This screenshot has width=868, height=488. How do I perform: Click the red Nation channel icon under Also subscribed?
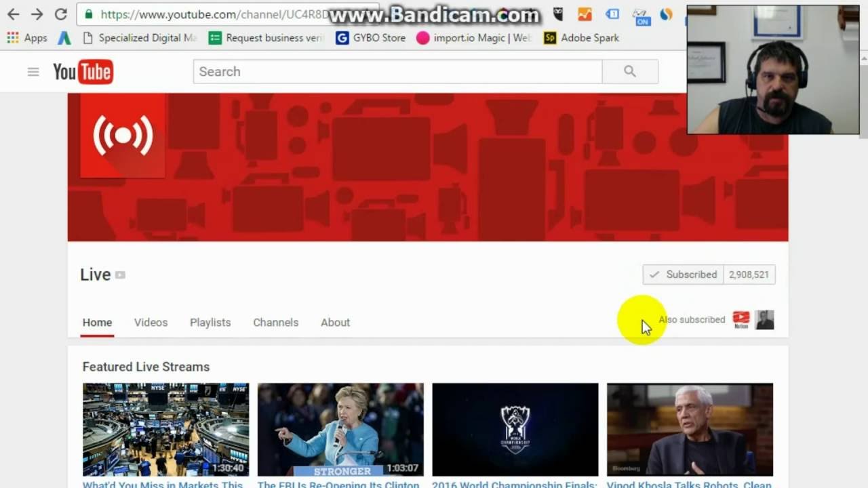(x=741, y=320)
